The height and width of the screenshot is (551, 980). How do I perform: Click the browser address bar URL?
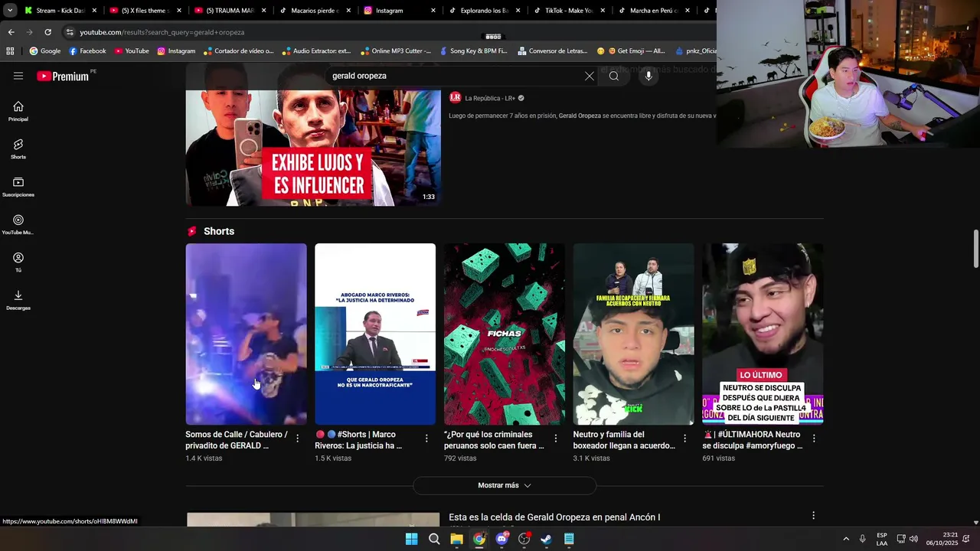[x=162, y=32]
